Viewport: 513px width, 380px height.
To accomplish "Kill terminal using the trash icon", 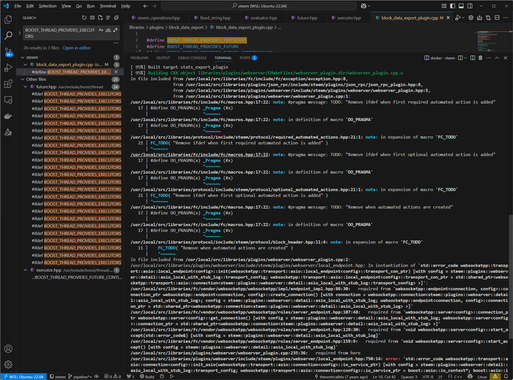I will tap(480, 58).
